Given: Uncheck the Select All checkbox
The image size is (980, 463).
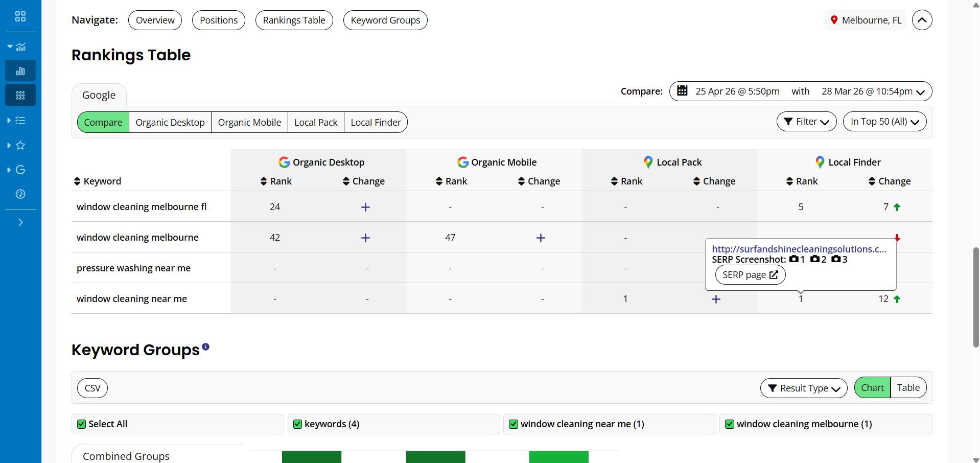Looking at the screenshot, I should 81,424.
